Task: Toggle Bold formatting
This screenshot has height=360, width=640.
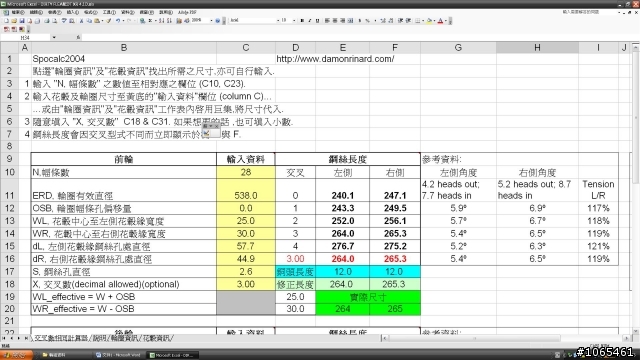Action: 302,20
